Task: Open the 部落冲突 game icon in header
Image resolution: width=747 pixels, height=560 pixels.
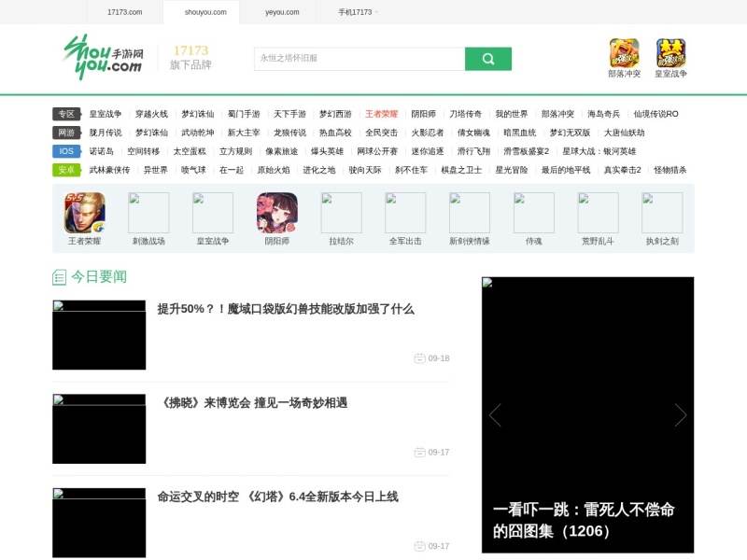Action: pyautogui.click(x=624, y=53)
